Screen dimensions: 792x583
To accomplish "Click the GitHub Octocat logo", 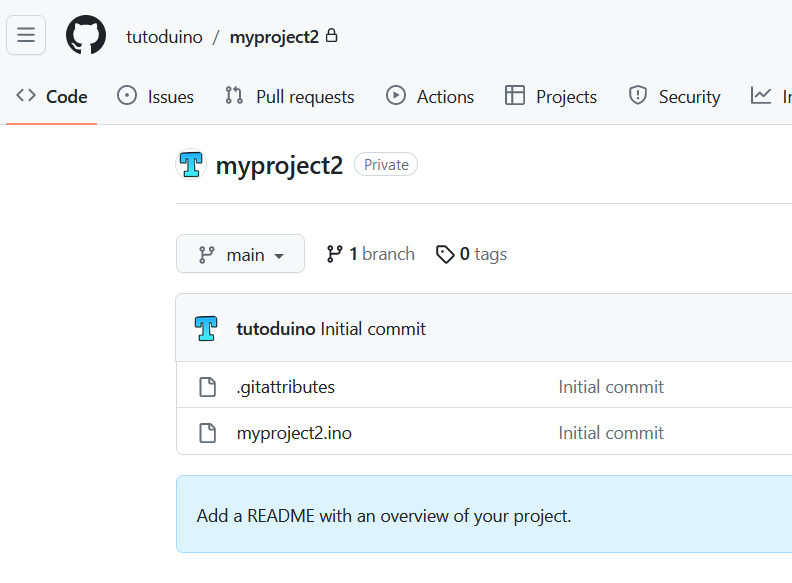I will click(x=86, y=35).
